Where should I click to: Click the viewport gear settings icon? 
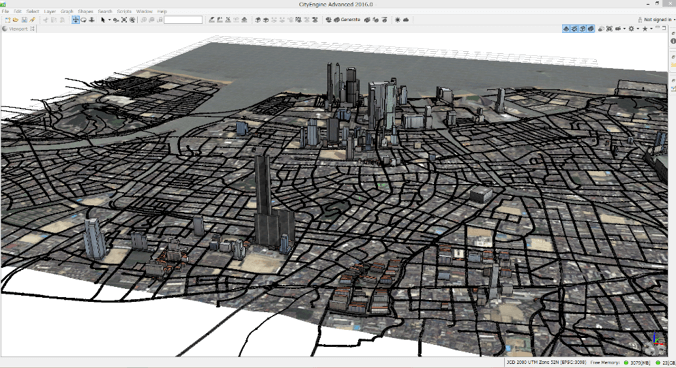pos(631,28)
